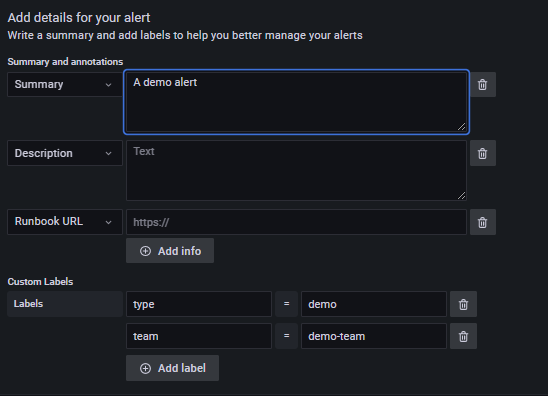This screenshot has width=548, height=396.
Task: Click the plus icon in Add label
Action: [x=145, y=368]
